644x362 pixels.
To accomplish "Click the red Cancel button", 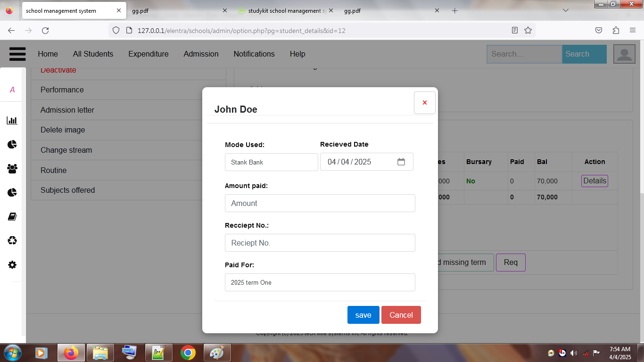I will pyautogui.click(x=401, y=315).
